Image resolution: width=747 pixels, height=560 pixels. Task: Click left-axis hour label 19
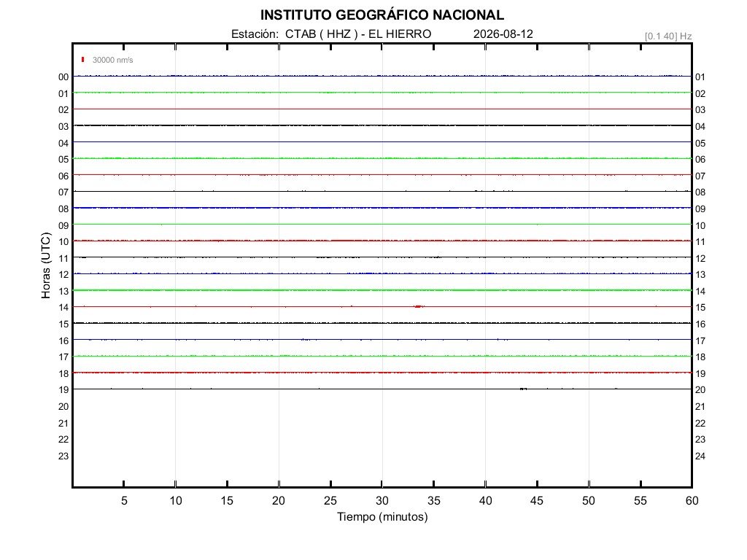[63, 390]
